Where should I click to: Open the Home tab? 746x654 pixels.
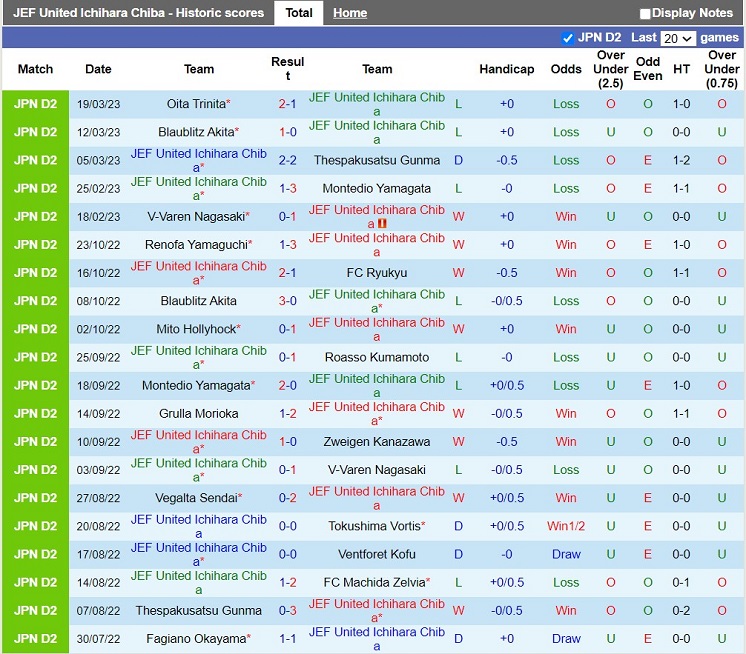[x=350, y=13]
